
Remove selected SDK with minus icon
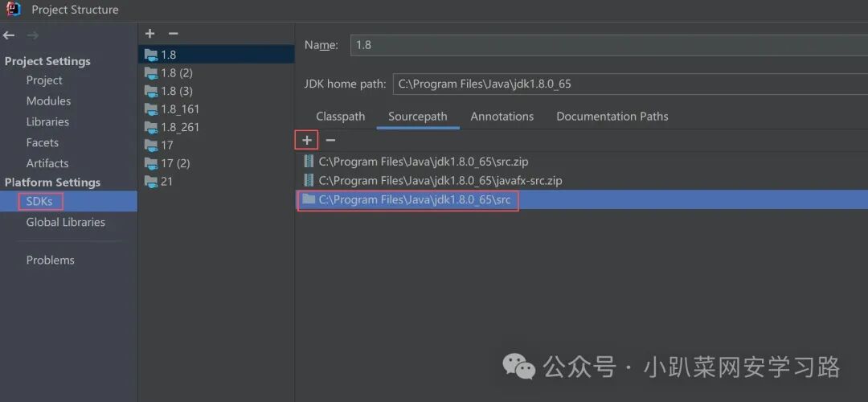(x=174, y=34)
